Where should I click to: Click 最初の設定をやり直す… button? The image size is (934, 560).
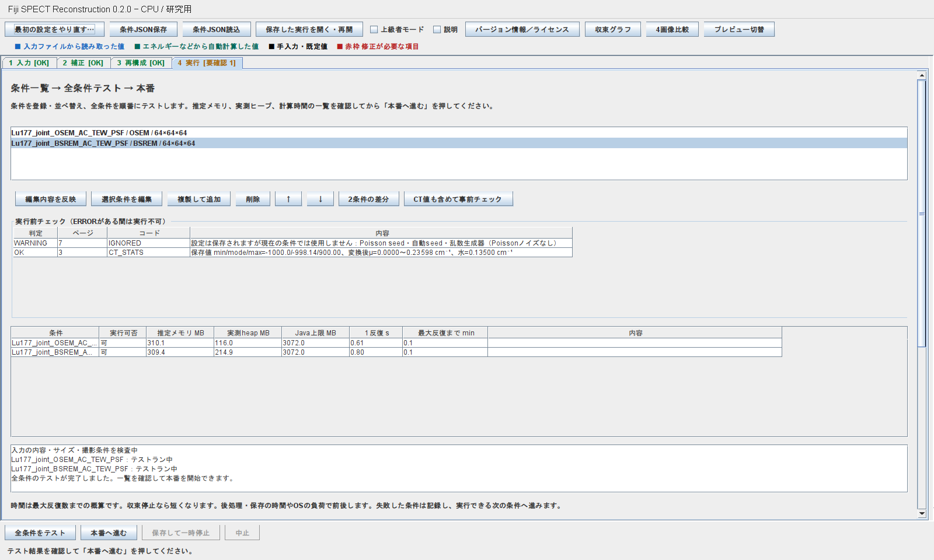pyautogui.click(x=54, y=29)
